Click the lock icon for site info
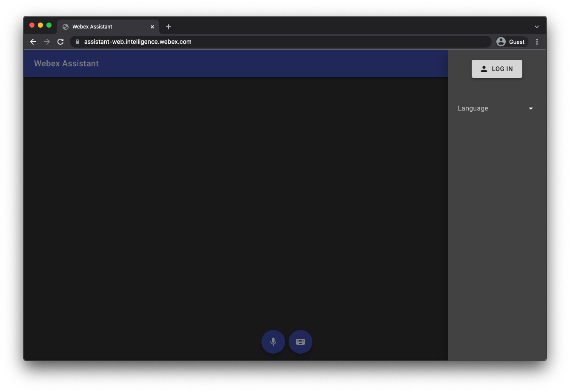The image size is (570, 392). 77,42
